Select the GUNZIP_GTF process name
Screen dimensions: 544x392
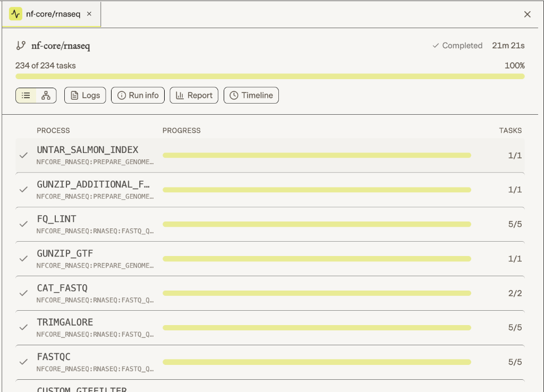click(x=65, y=253)
